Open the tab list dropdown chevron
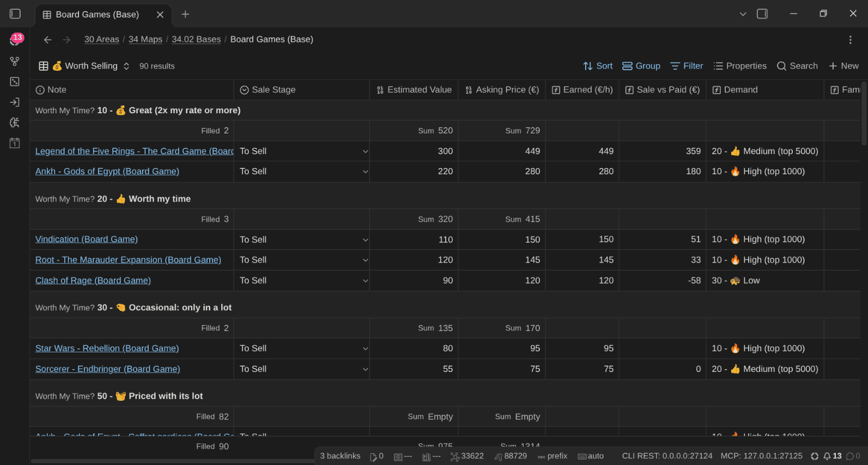 (x=743, y=14)
